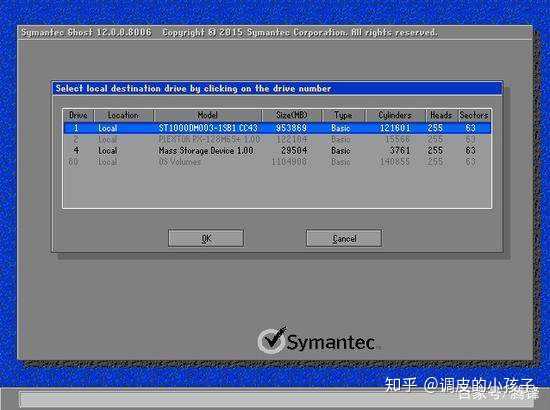This screenshot has width=550, height=410.
Task: Click the Type column header
Action: 343,115
